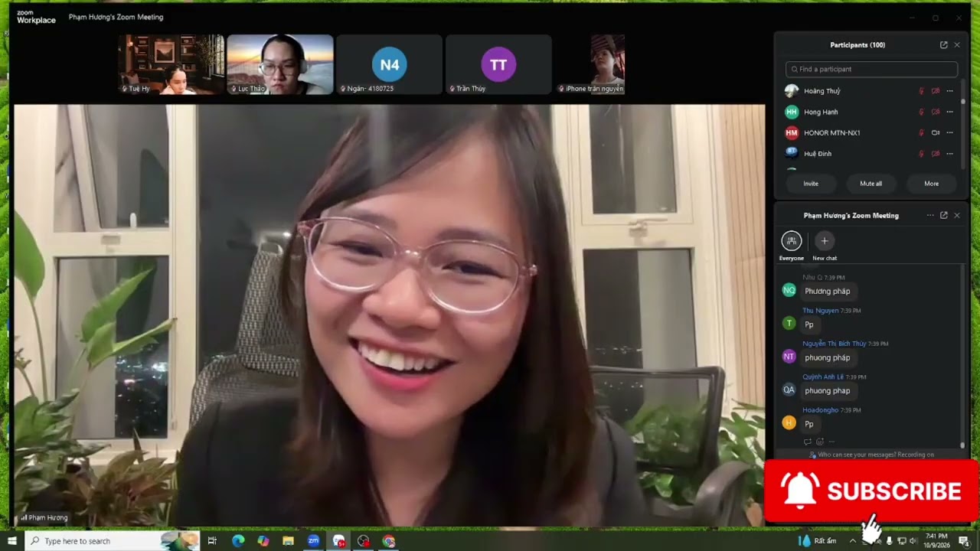The height and width of the screenshot is (551, 980).
Task: Open the Copilot taskbar icon
Action: click(x=263, y=541)
